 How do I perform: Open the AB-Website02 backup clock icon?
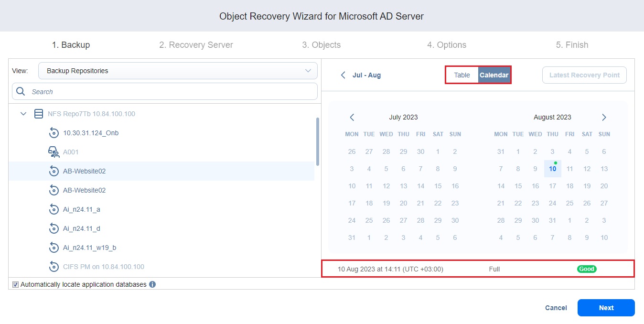coord(54,171)
